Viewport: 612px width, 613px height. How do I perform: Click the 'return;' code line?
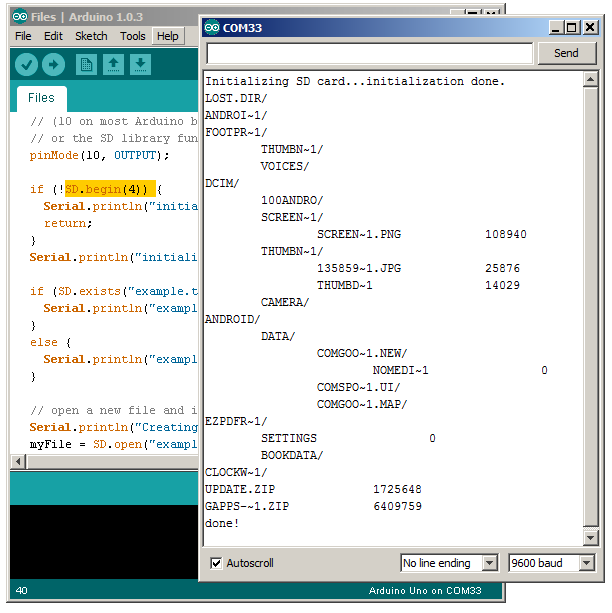pyautogui.click(x=68, y=223)
